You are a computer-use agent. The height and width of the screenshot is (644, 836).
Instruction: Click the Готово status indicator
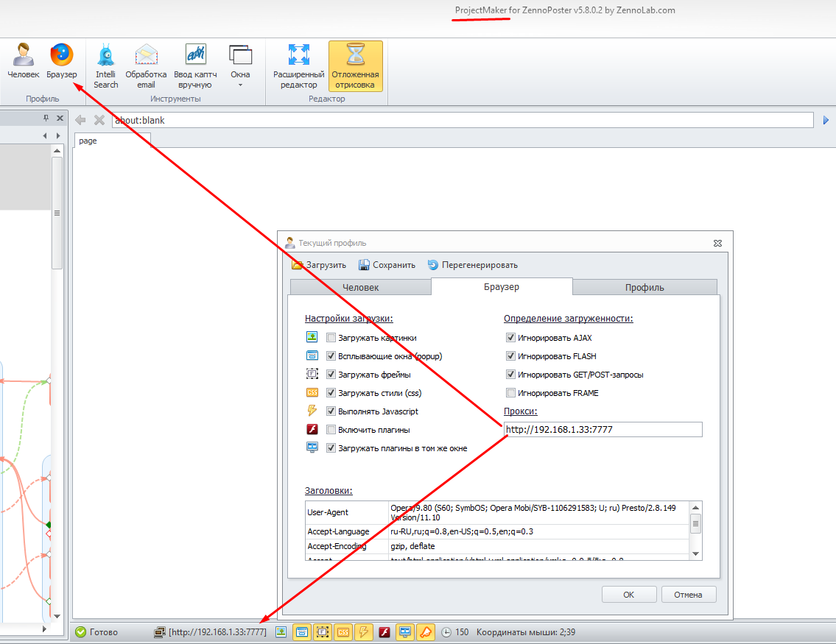click(x=96, y=632)
